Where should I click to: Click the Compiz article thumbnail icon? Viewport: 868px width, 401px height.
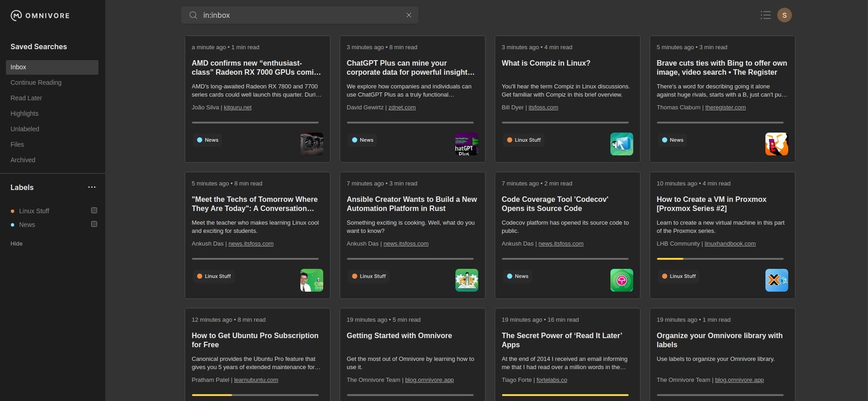[x=622, y=144]
